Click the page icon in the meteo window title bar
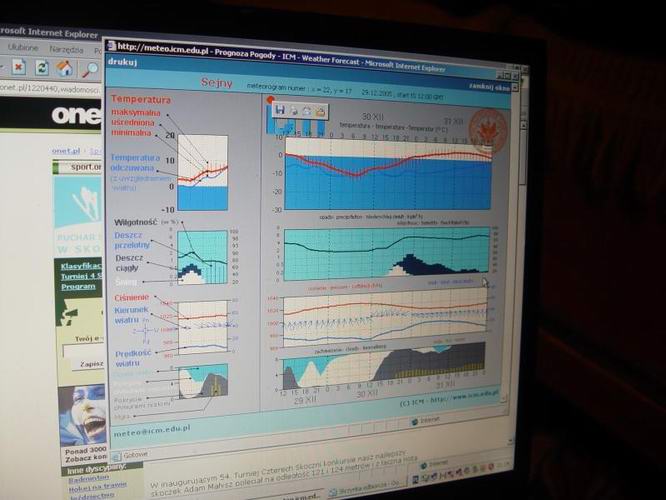Screen dimensions: 666x500 (x=112, y=45)
